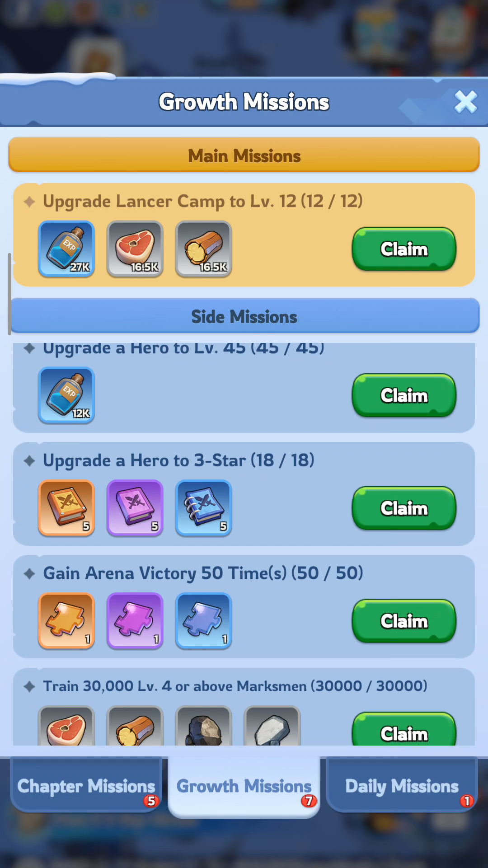This screenshot has height=868, width=488.
Task: Tap the orange puzzle shard icon
Action: [66, 621]
